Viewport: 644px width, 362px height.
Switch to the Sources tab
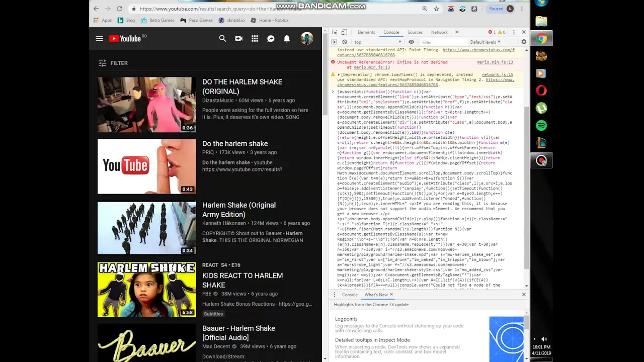[415, 32]
